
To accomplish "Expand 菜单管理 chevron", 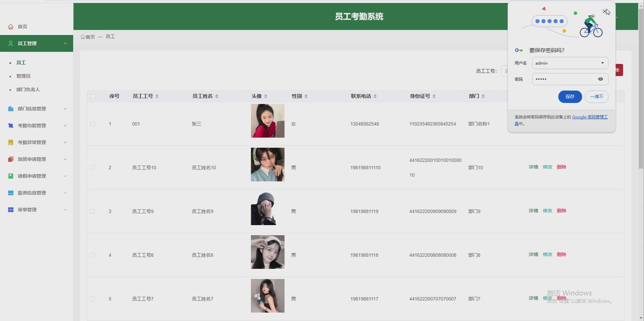I will click(65, 210).
